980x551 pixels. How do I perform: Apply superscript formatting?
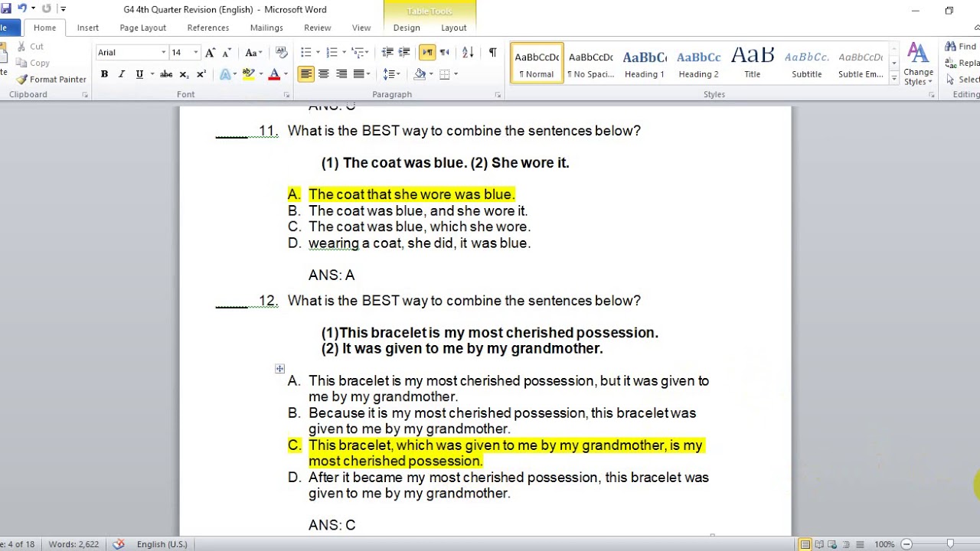click(201, 74)
